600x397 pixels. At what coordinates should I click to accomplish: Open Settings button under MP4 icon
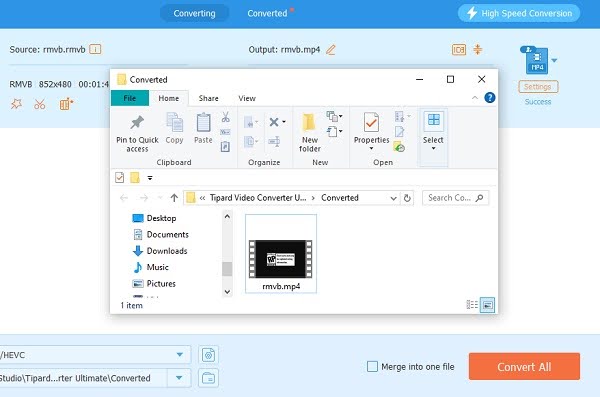(538, 87)
